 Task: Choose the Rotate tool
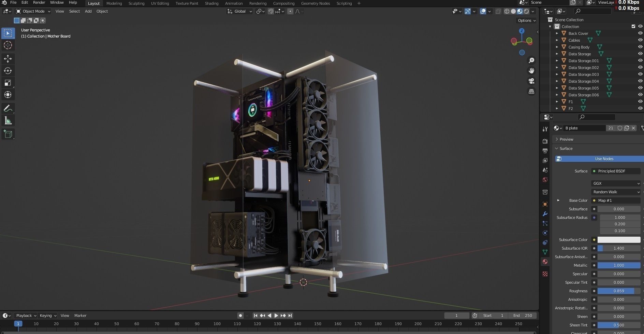[8, 71]
